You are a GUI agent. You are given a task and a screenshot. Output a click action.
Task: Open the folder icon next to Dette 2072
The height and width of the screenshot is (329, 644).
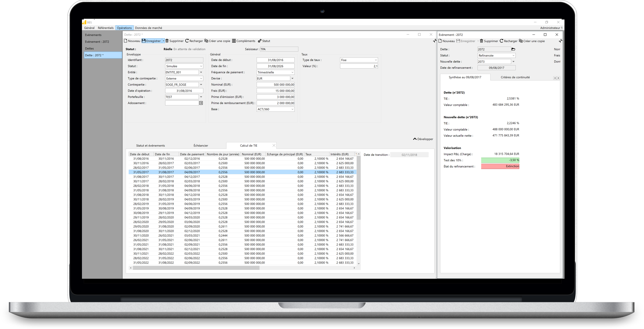513,49
